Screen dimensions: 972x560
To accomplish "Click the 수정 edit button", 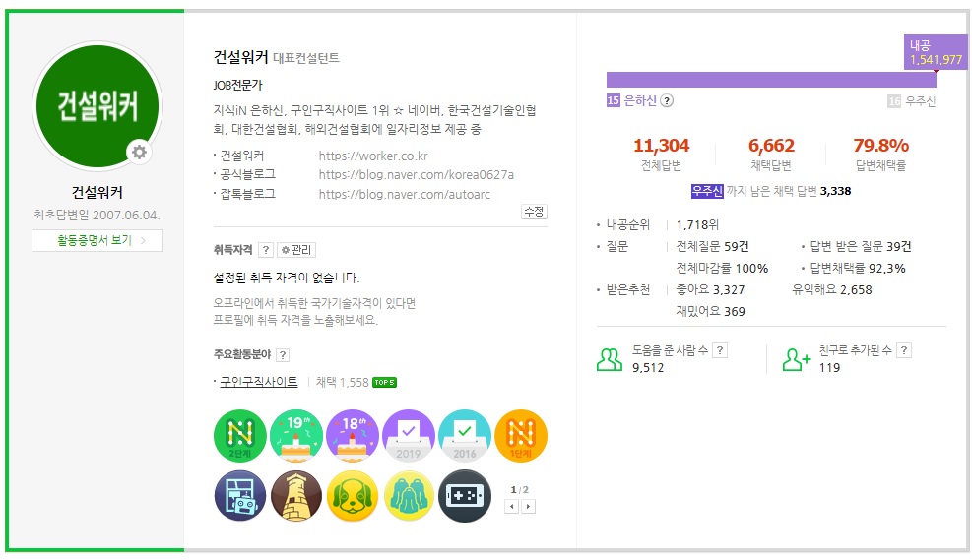I will (x=534, y=212).
